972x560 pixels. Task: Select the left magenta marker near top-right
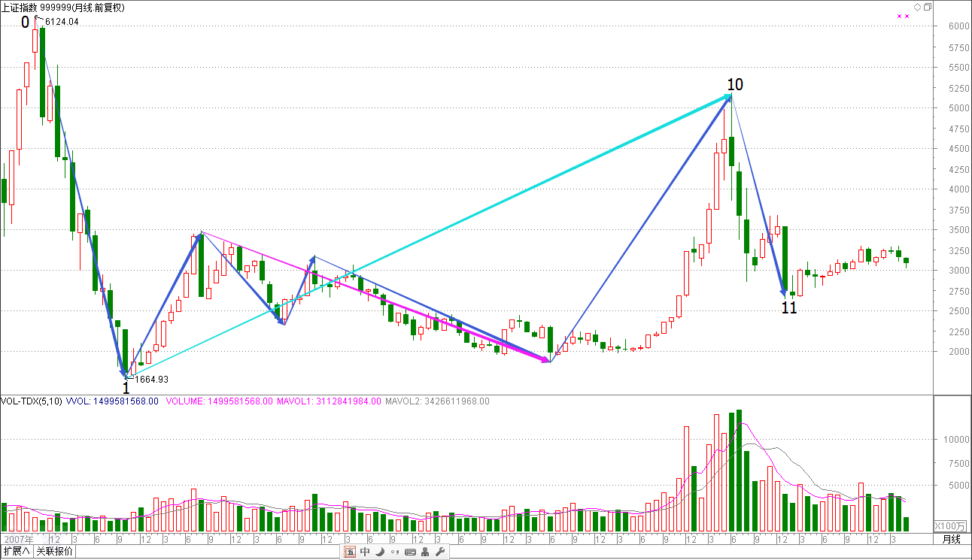tap(898, 16)
